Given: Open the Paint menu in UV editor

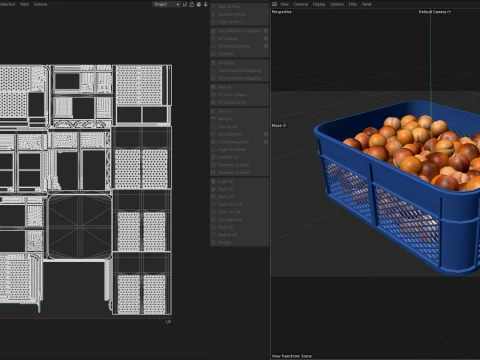Looking at the screenshot, I should [24, 4].
